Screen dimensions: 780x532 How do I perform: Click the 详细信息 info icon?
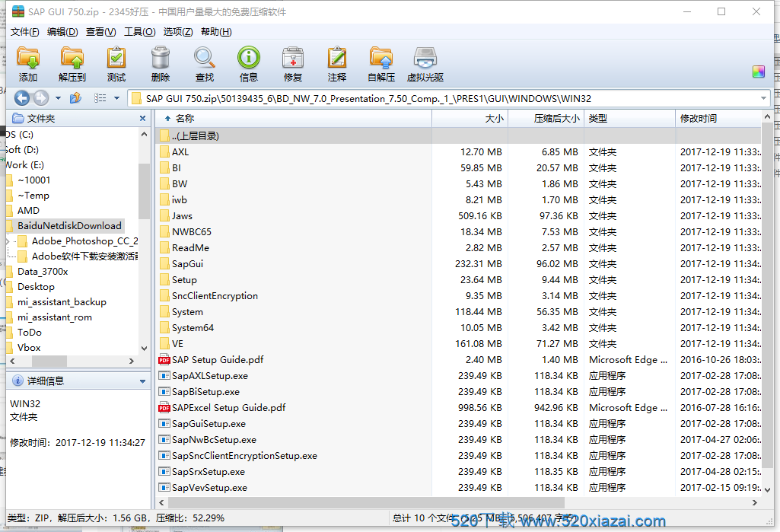18,381
